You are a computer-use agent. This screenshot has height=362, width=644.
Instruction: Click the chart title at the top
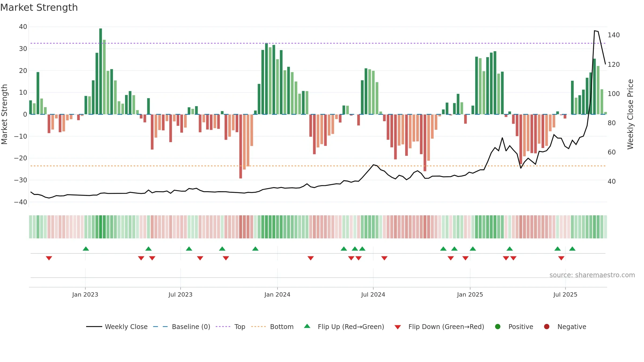tap(39, 8)
